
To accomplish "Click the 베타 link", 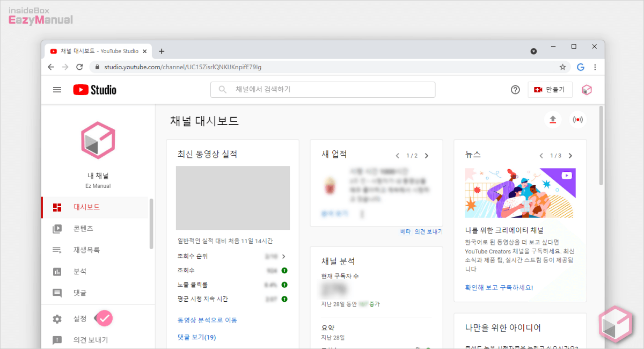I will [x=405, y=231].
